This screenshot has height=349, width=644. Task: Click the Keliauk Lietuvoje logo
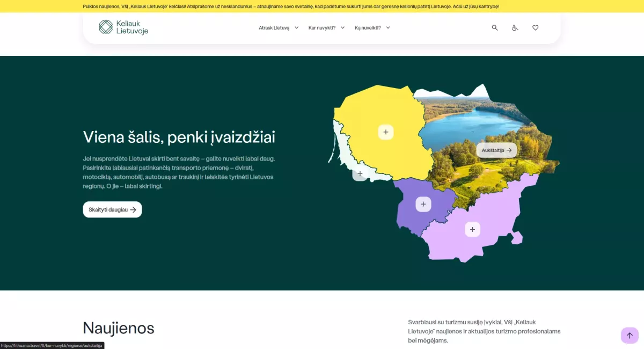coord(123,27)
